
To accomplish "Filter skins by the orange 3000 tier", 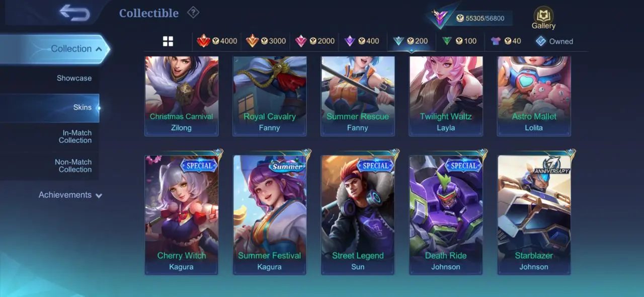I will tap(266, 41).
